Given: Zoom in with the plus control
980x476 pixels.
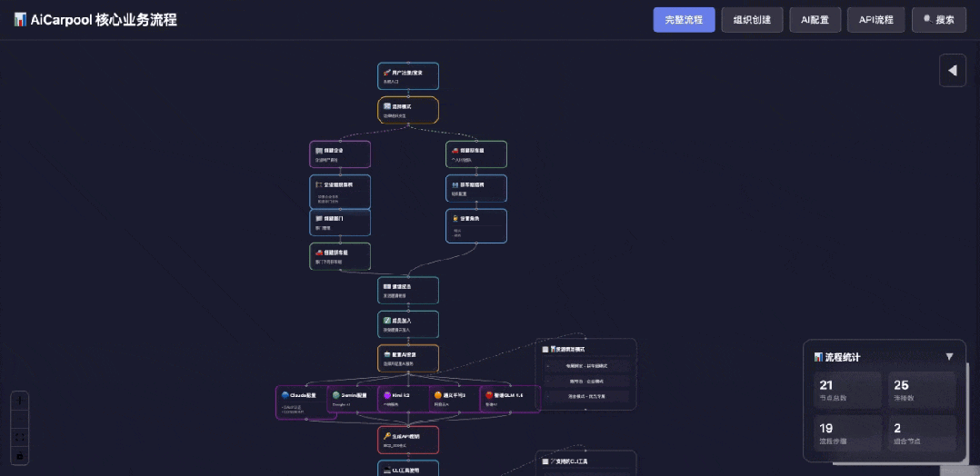Looking at the screenshot, I should 20,401.
